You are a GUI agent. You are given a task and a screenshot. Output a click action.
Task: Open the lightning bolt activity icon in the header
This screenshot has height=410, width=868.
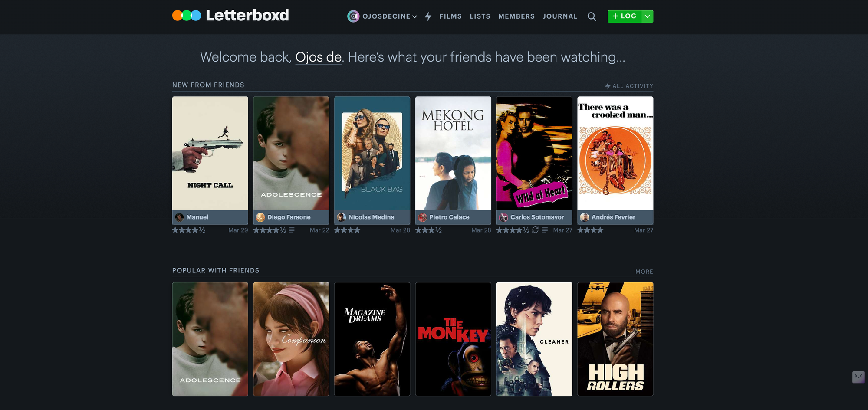428,16
